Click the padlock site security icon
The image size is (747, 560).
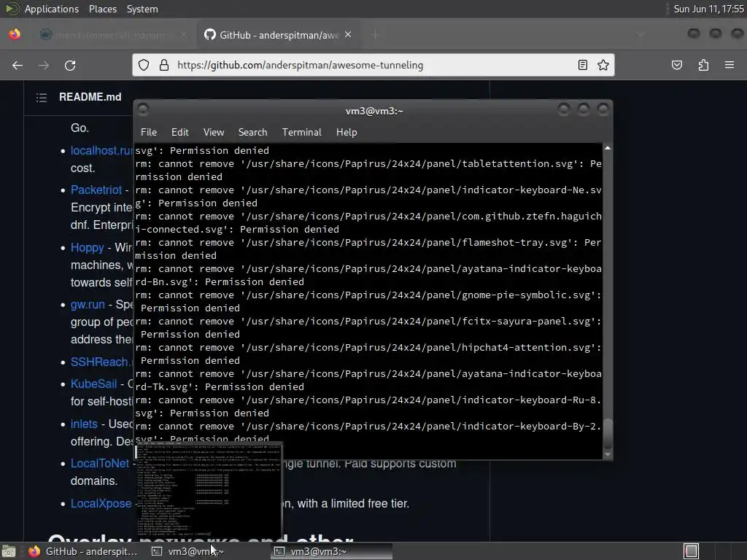[x=164, y=65]
